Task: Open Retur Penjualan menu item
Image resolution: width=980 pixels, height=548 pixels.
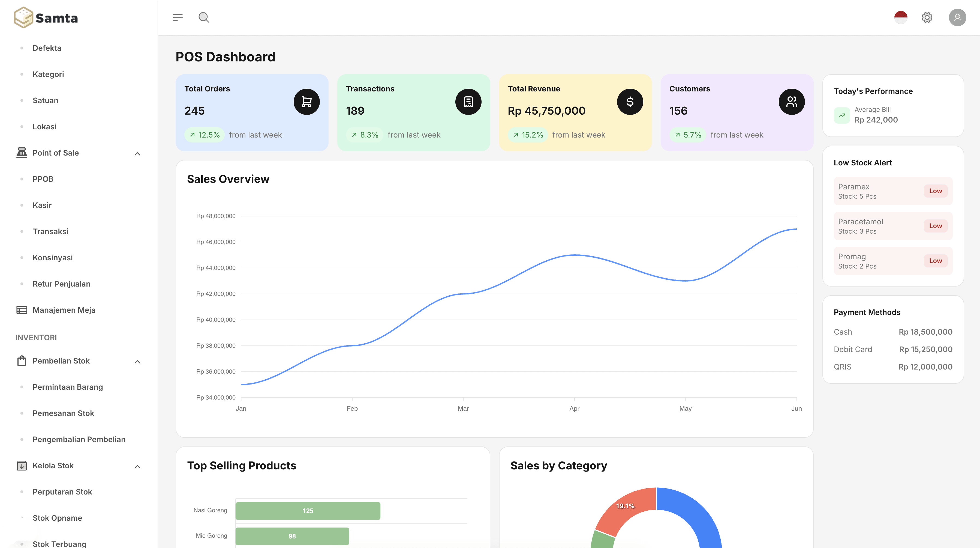Action: [x=62, y=284]
